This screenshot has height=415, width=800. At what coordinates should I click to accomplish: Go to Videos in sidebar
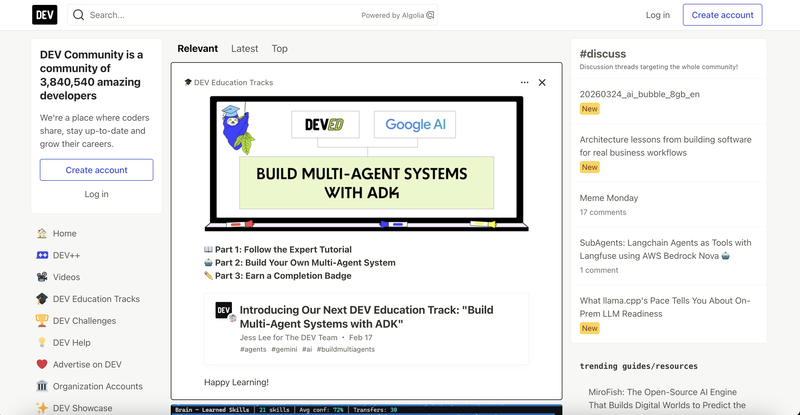click(66, 277)
